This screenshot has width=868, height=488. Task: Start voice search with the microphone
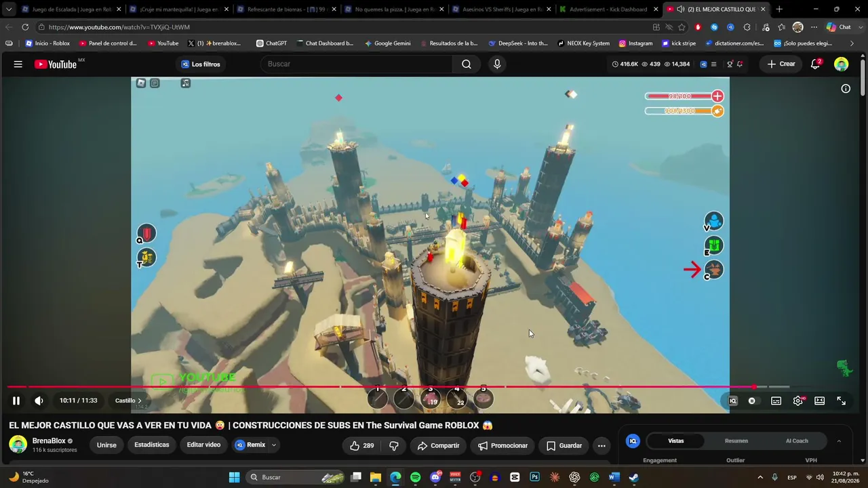tap(497, 64)
